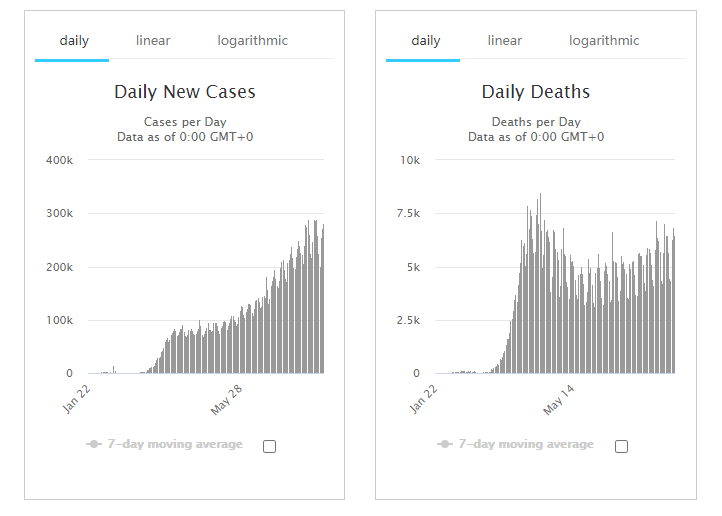Enable 7-day moving average checkbox for deaths
This screenshot has width=722, height=516.
621,446
